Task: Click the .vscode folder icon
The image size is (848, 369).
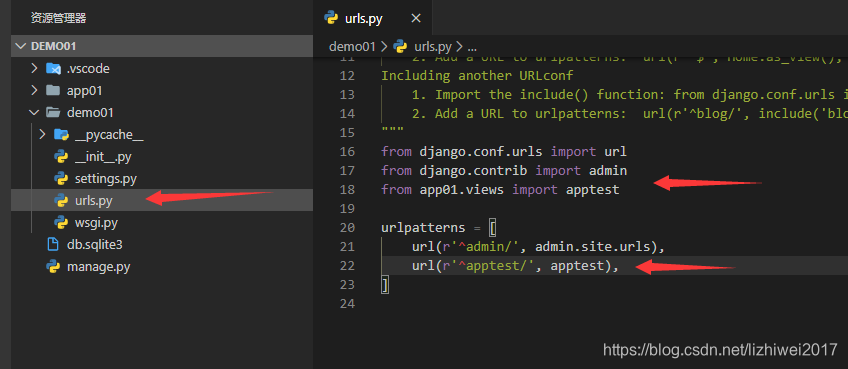Action: (x=53, y=69)
